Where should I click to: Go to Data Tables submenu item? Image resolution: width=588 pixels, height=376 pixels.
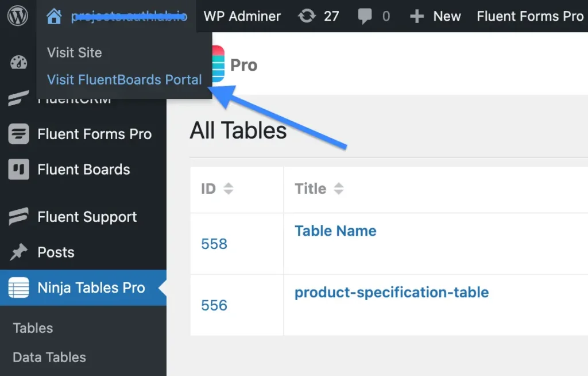click(49, 357)
